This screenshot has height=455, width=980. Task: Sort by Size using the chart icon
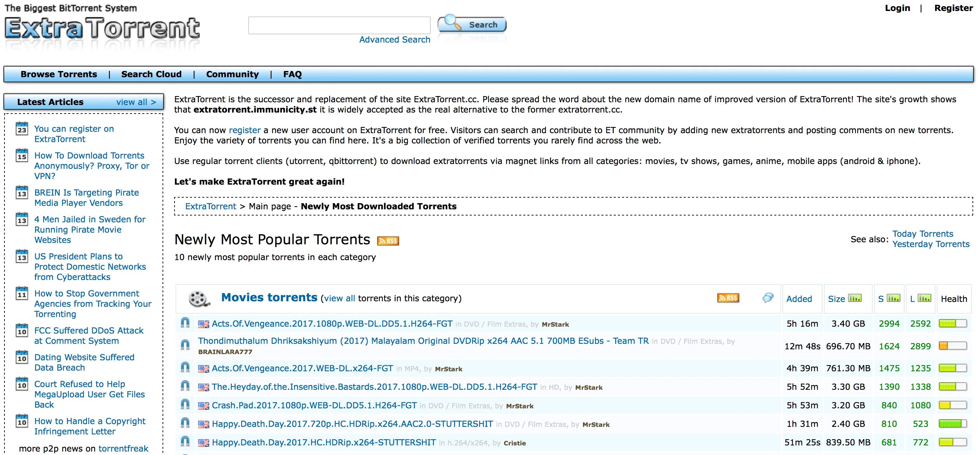(854, 298)
